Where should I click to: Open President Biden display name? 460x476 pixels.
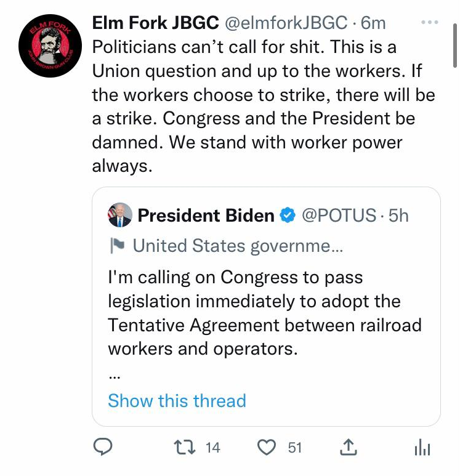click(x=206, y=215)
